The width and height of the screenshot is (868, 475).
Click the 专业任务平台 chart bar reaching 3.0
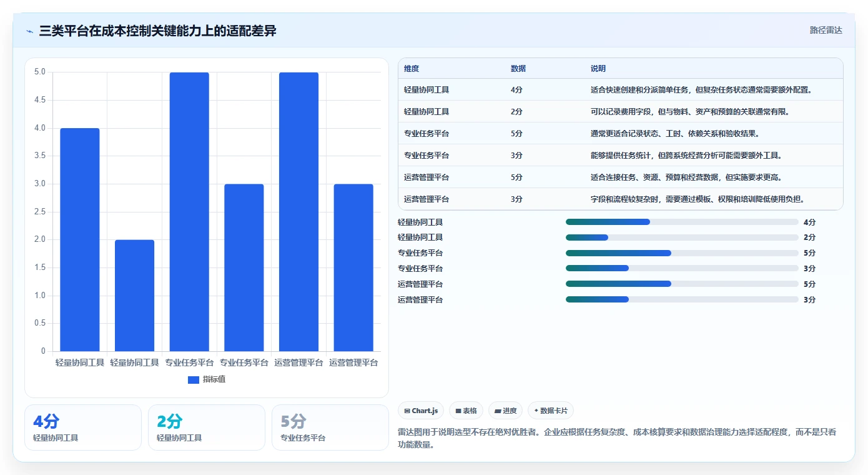tap(244, 267)
